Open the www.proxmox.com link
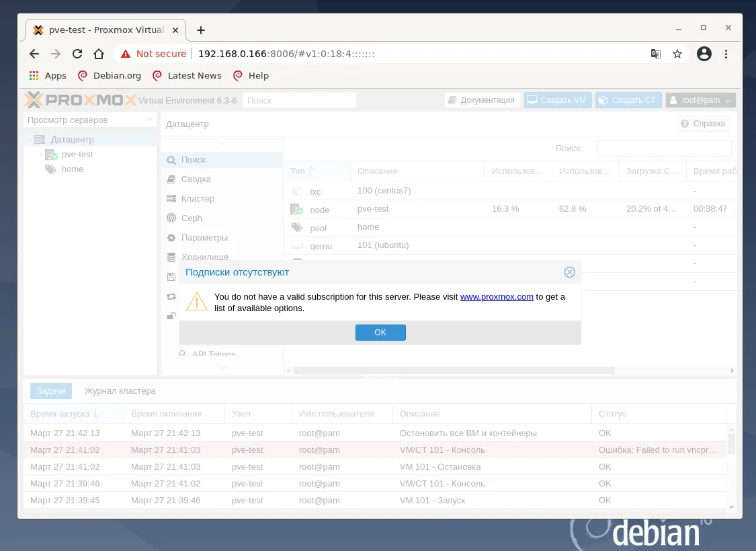 [x=497, y=296]
